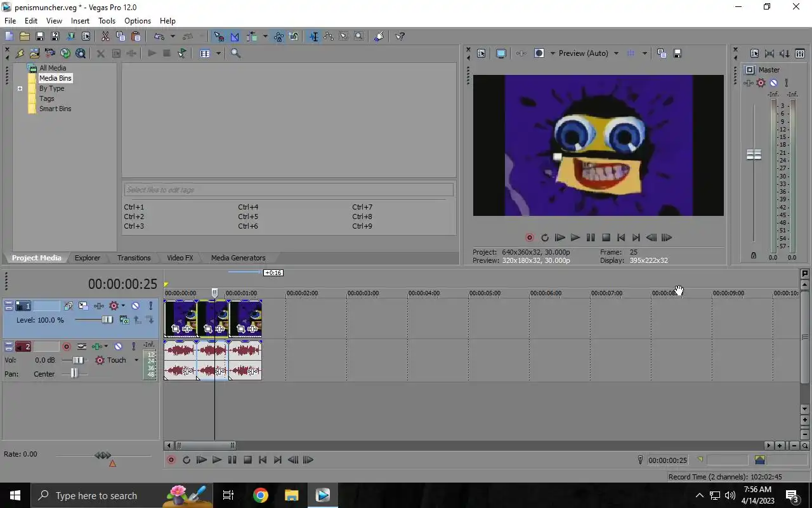Select the Zoom Edit tool in main toolbar
The height and width of the screenshot is (508, 812).
pyautogui.click(x=359, y=36)
